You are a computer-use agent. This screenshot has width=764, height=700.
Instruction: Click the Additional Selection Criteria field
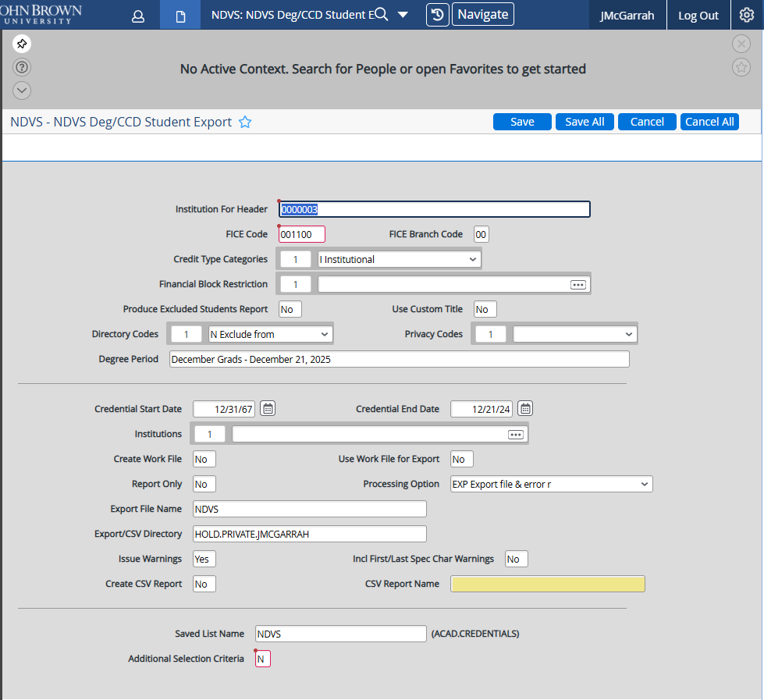click(263, 659)
